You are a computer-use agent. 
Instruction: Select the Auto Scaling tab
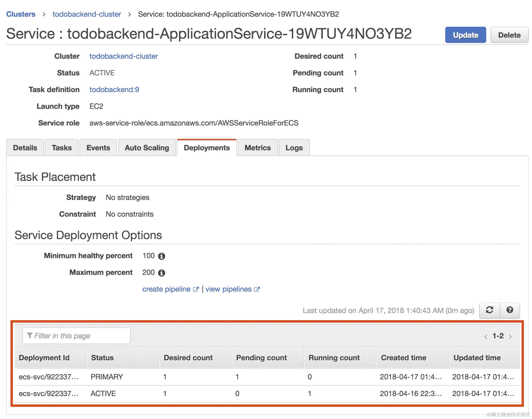point(147,148)
